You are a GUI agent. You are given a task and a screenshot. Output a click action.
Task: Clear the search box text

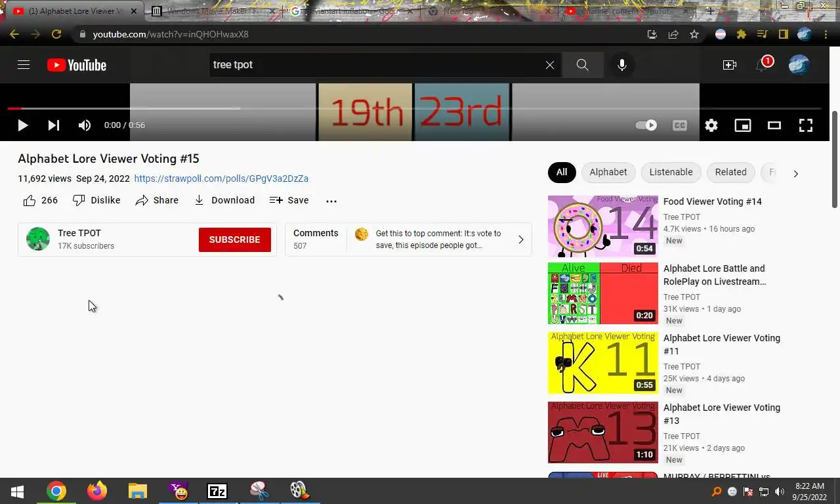(550, 65)
